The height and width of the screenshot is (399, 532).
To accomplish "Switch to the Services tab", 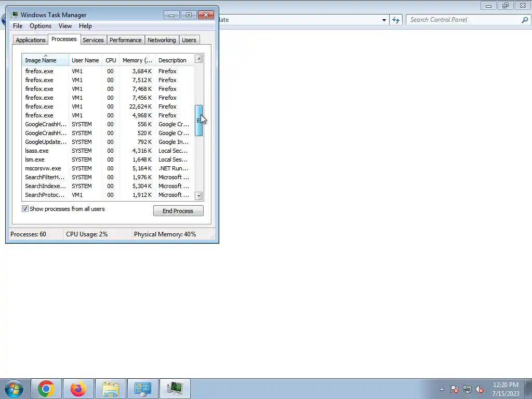I will 93,40.
